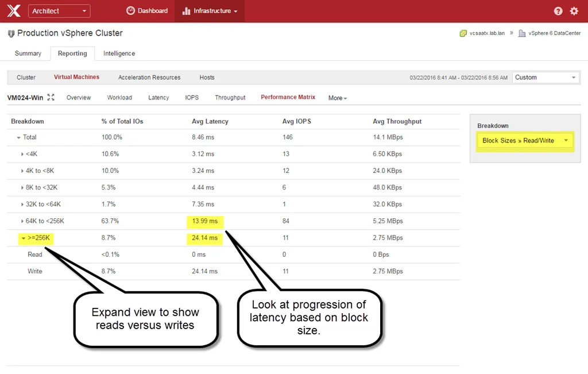Switch to the Summary tab
Image resolution: width=588 pixels, height=374 pixels.
(x=28, y=53)
